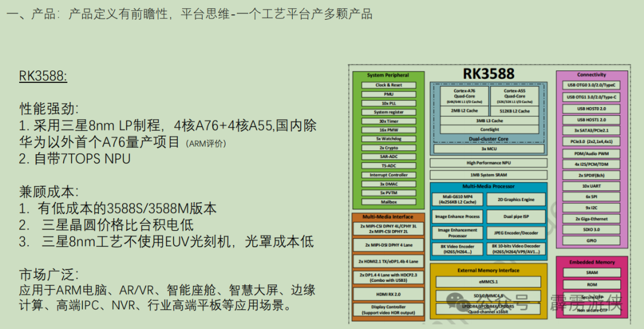Select the '兼顾成本:' heading text
Image resolution: width=644 pixels, height=329 pixels.
click(x=49, y=191)
